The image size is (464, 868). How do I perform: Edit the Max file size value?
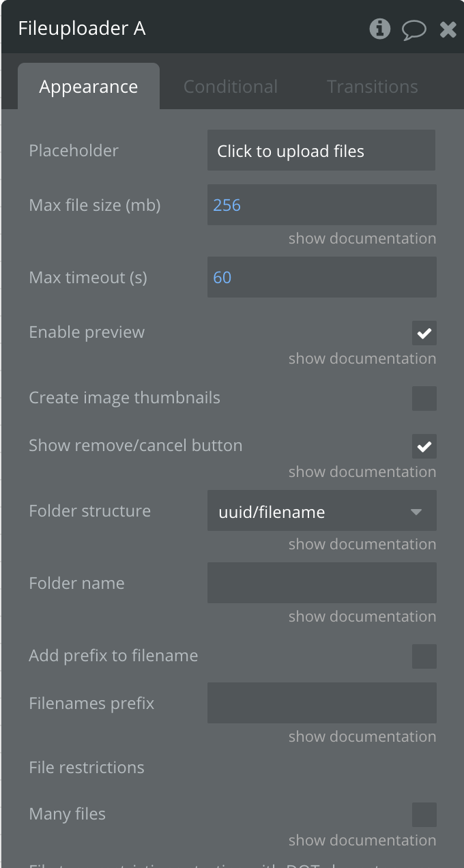(321, 205)
